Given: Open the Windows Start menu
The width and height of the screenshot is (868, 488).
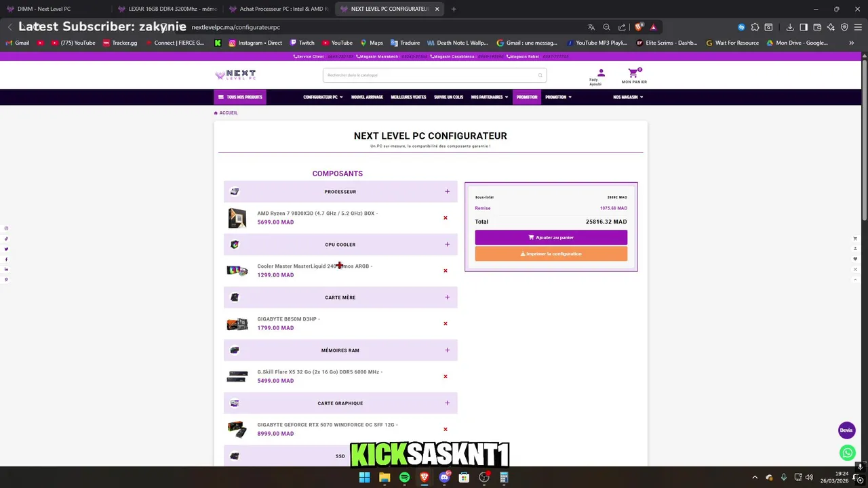Looking at the screenshot, I should [364, 477].
